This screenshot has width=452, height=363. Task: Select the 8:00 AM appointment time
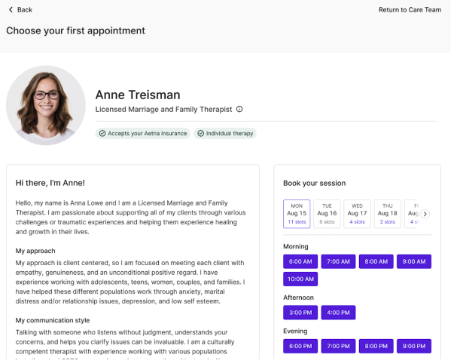click(x=376, y=262)
